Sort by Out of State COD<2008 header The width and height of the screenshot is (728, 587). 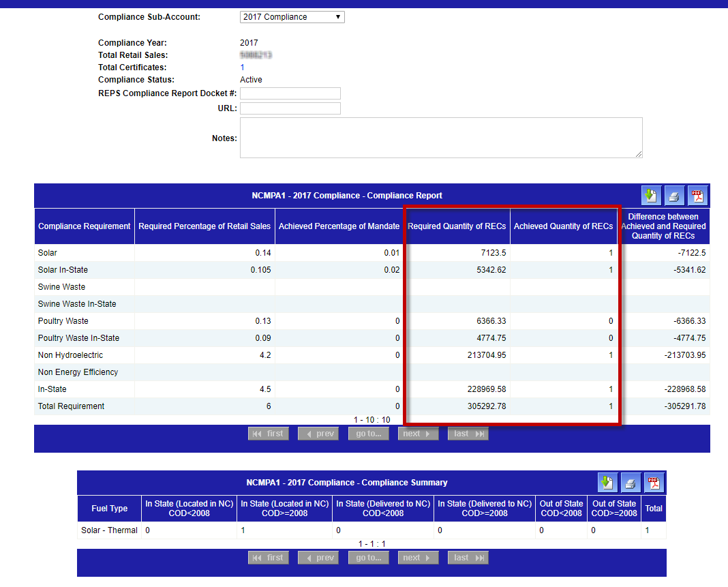click(561, 509)
